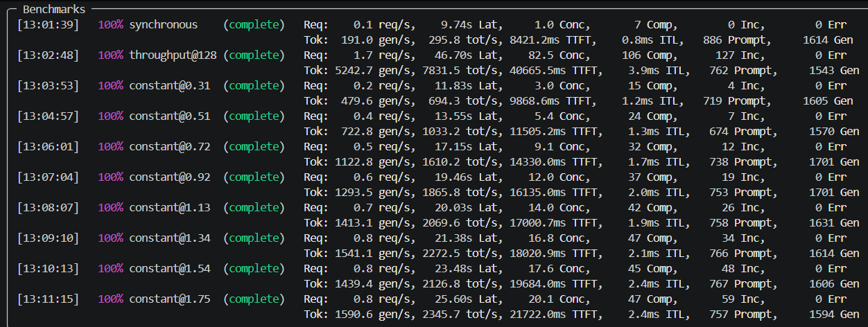Select the '106 Comp' value
The height and width of the screenshot is (327, 868).
tap(648, 55)
